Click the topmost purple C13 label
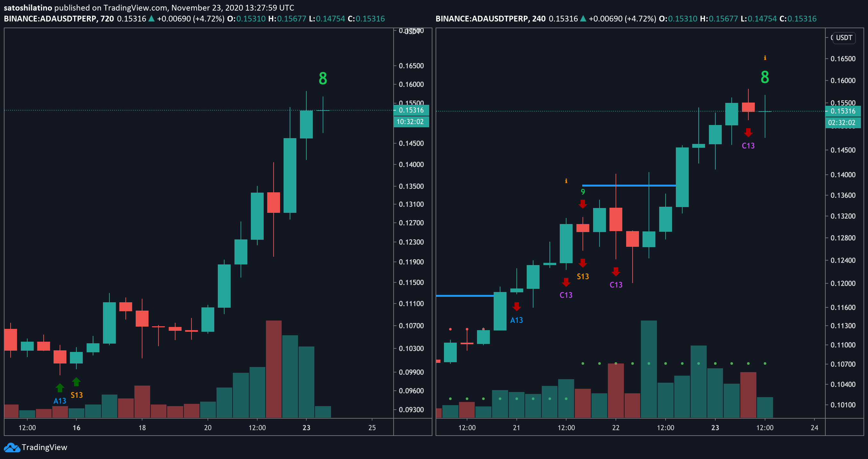This screenshot has width=868, height=459. coord(748,146)
